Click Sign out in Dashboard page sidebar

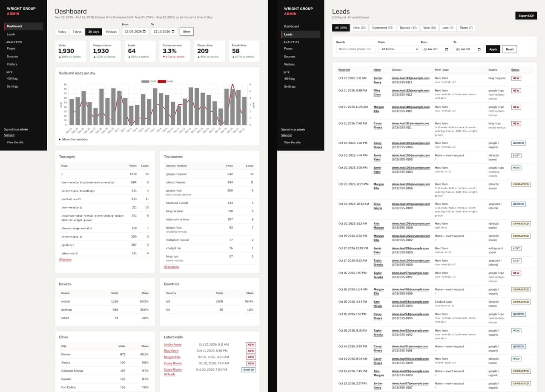pos(9,135)
